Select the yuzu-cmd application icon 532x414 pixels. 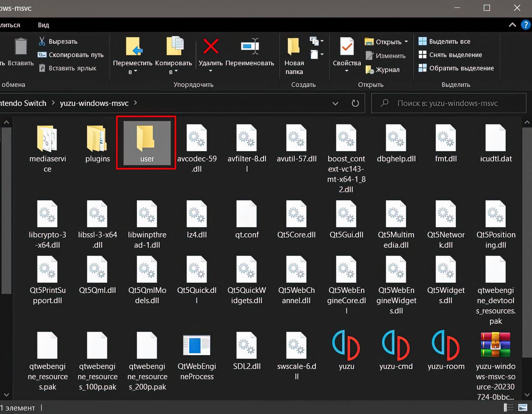396,345
